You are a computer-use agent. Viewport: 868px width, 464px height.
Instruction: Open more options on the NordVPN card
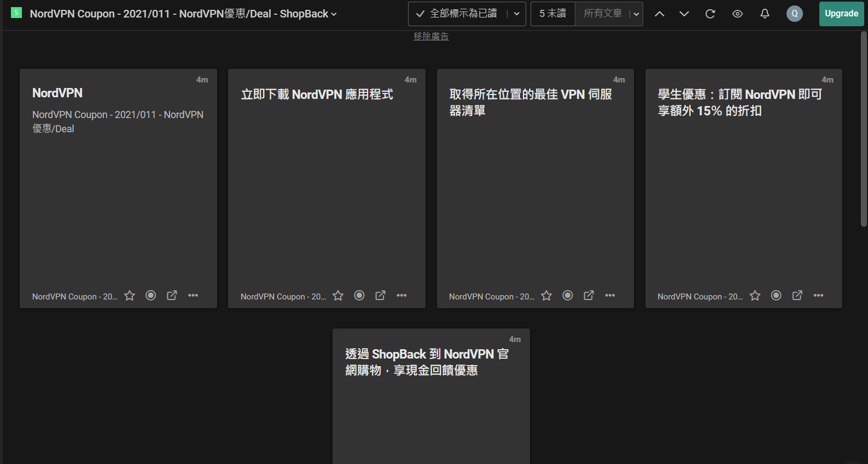[193, 296]
